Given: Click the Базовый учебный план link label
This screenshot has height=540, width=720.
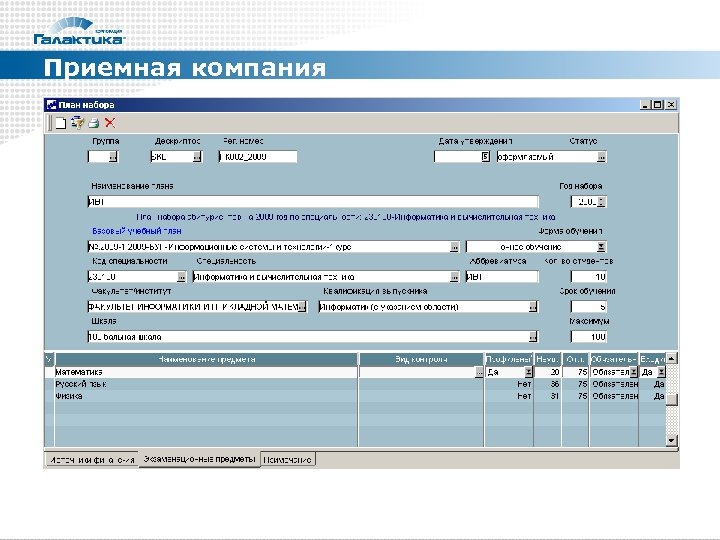Looking at the screenshot, I should 136,231.
